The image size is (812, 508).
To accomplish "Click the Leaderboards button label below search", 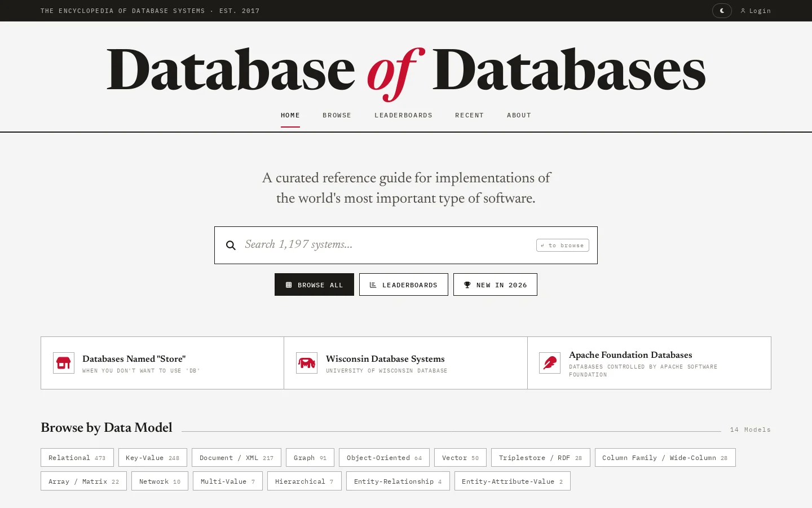I will [410, 285].
